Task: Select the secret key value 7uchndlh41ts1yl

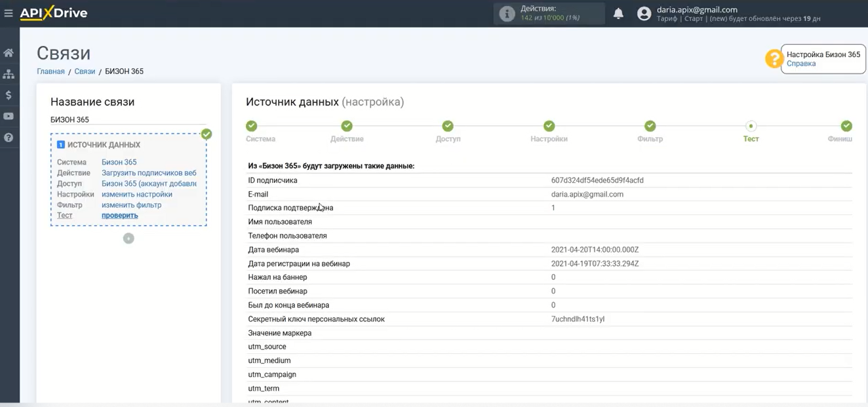Action: (x=578, y=319)
